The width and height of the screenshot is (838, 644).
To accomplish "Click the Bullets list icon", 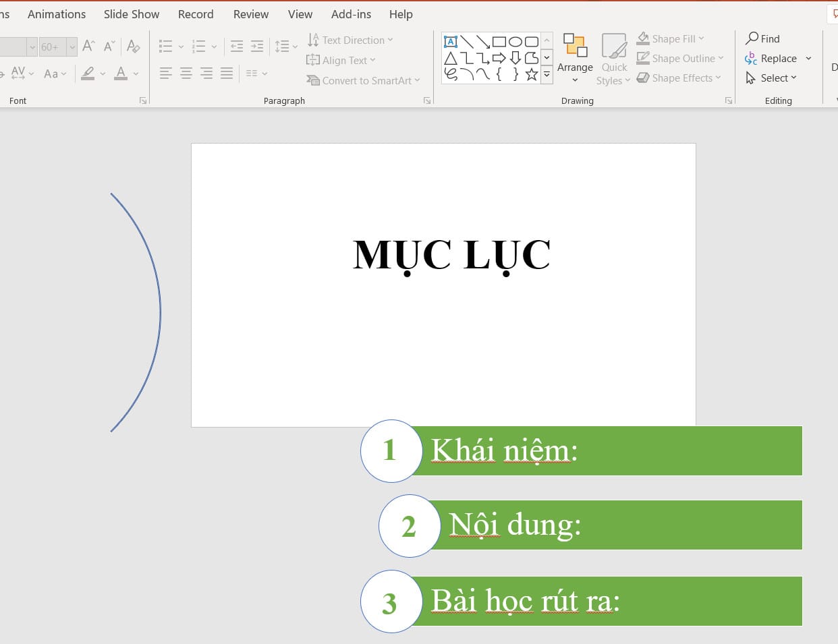I will (x=166, y=47).
